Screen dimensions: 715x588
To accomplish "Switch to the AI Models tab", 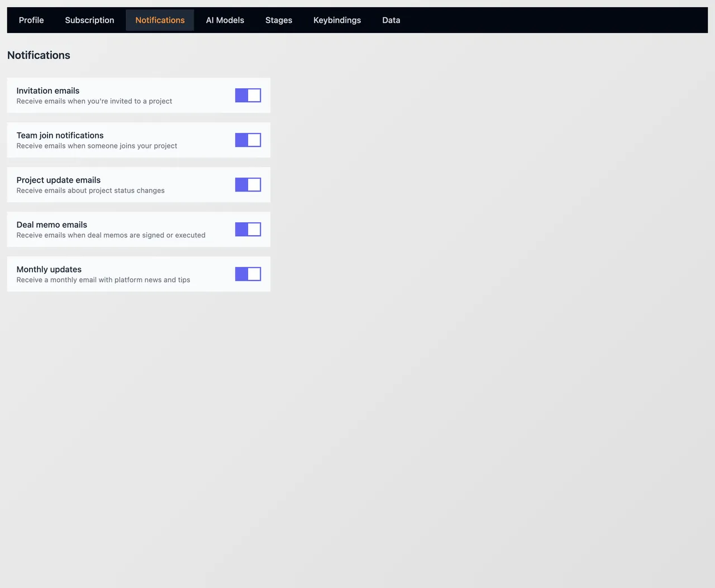I will tap(225, 20).
